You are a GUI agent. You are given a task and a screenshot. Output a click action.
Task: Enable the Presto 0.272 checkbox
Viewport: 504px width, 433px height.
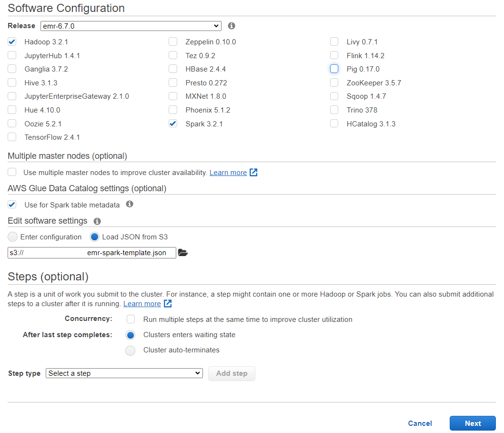pos(173,82)
